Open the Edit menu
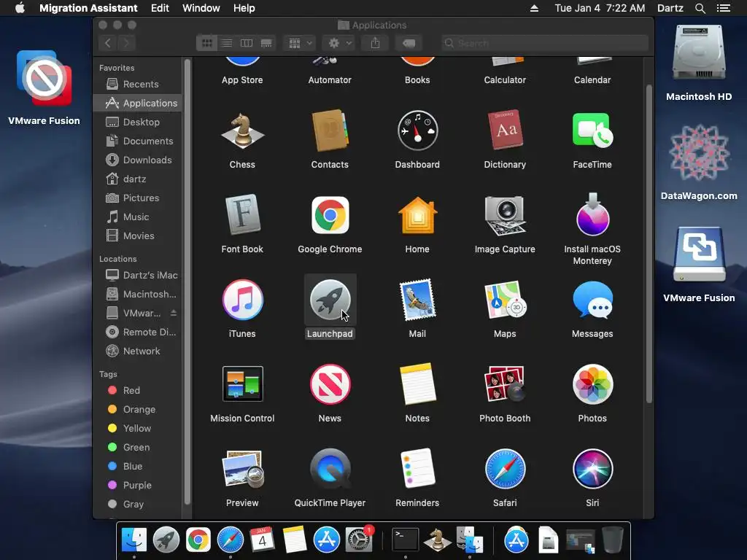 [160, 8]
